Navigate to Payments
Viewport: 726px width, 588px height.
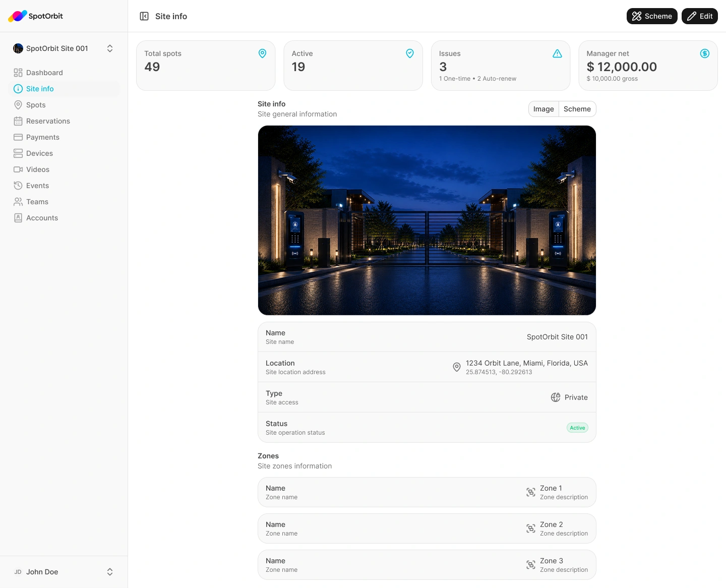(64, 137)
